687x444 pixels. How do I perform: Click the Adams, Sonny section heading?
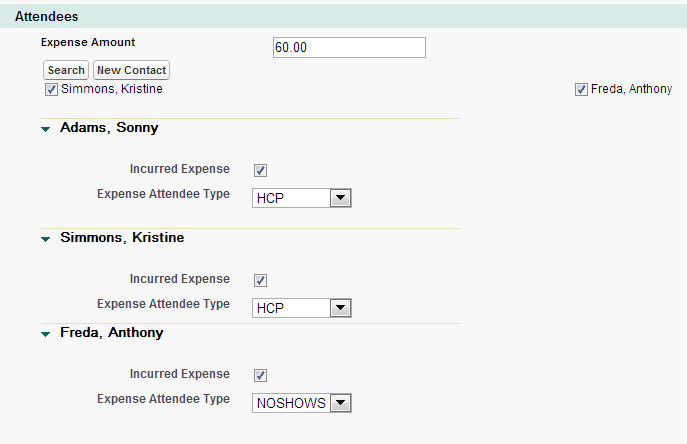pyautogui.click(x=109, y=128)
